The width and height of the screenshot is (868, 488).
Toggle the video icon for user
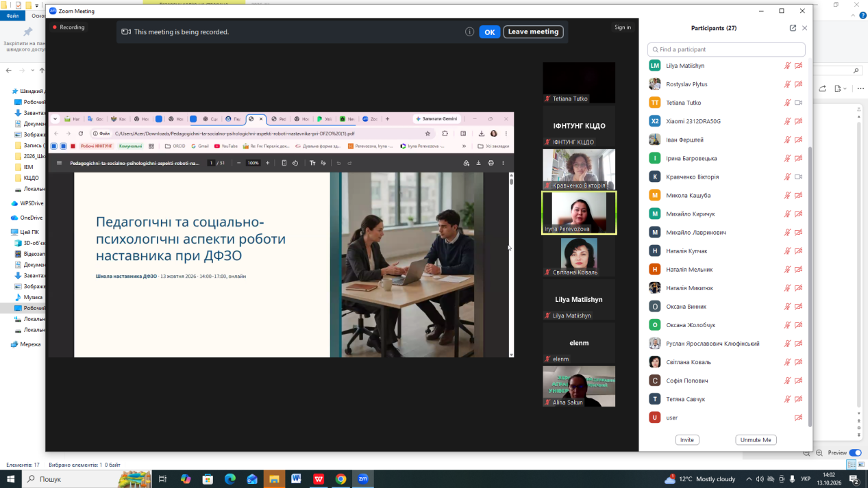tap(798, 418)
